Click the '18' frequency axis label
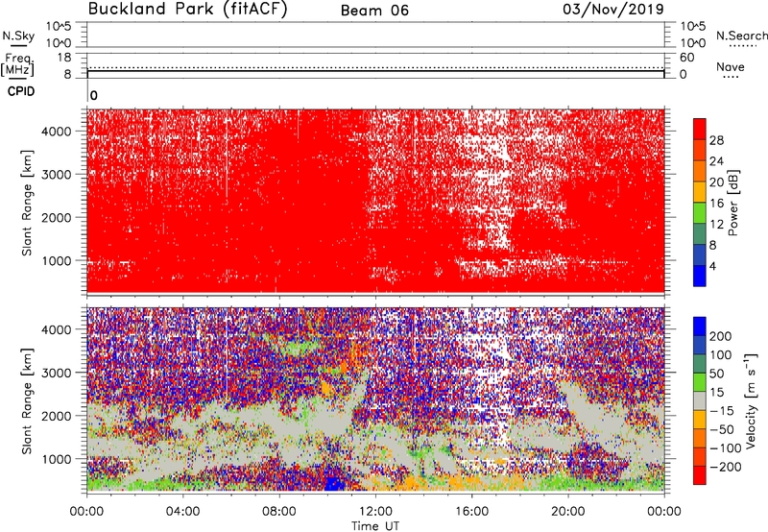This screenshot has width=768, height=532. [x=64, y=58]
